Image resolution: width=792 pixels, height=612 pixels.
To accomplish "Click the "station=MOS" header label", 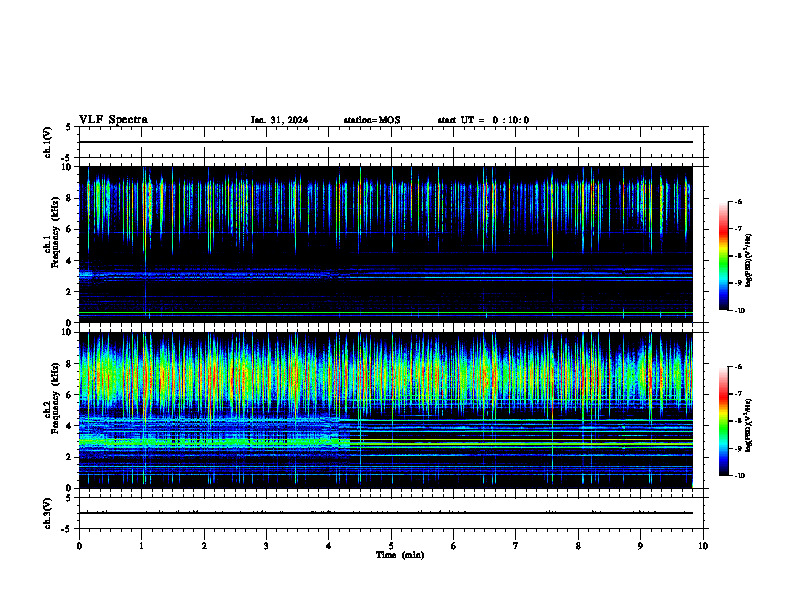I will 372,120.
